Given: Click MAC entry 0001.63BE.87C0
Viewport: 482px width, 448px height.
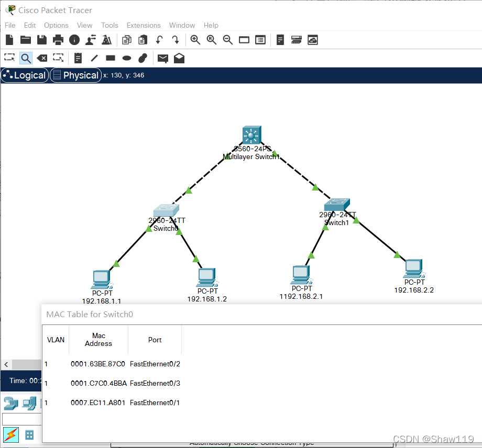Looking at the screenshot, I should [98, 364].
